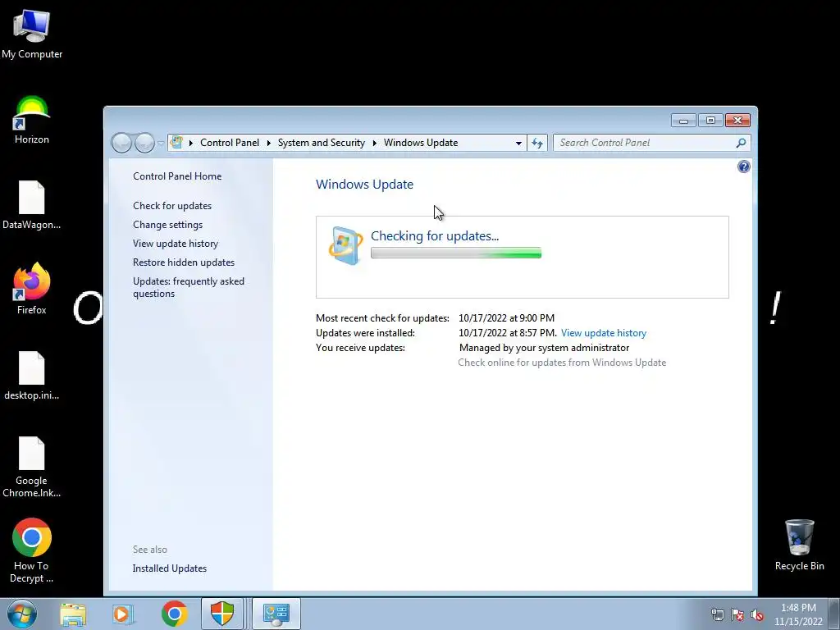Maximize the Windows Update window
The height and width of the screenshot is (630, 840).
pos(710,121)
